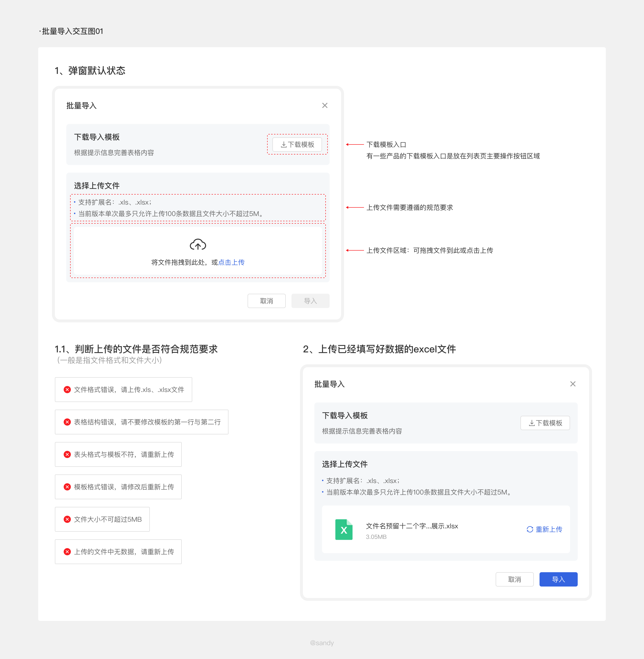Viewport: 644px width, 659px height.
Task: Click red error icon for 文件大小不可超过5MB
Action: [67, 519]
